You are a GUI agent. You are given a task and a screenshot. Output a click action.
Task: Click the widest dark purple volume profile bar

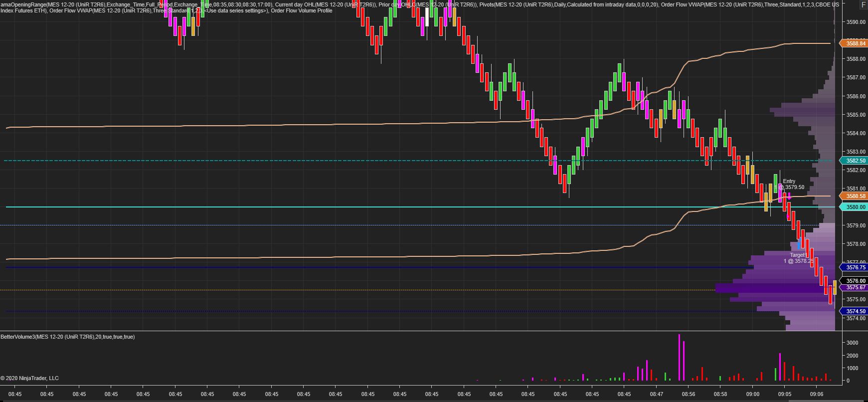tap(775, 288)
